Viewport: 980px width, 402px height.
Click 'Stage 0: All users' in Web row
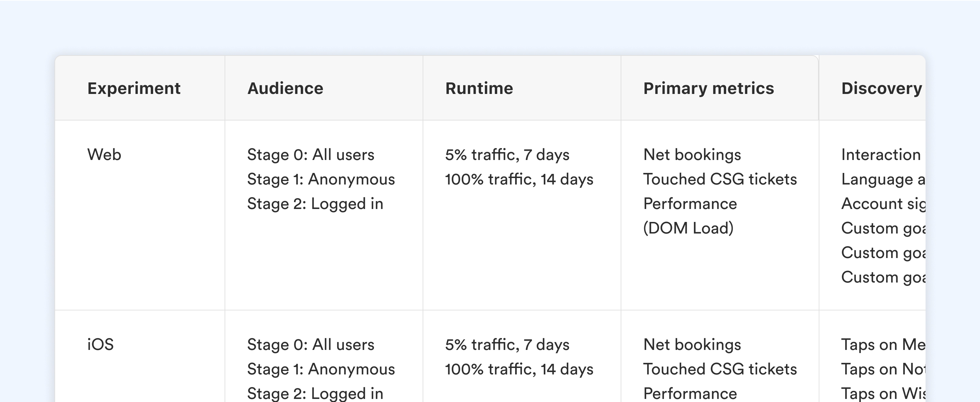(x=311, y=155)
